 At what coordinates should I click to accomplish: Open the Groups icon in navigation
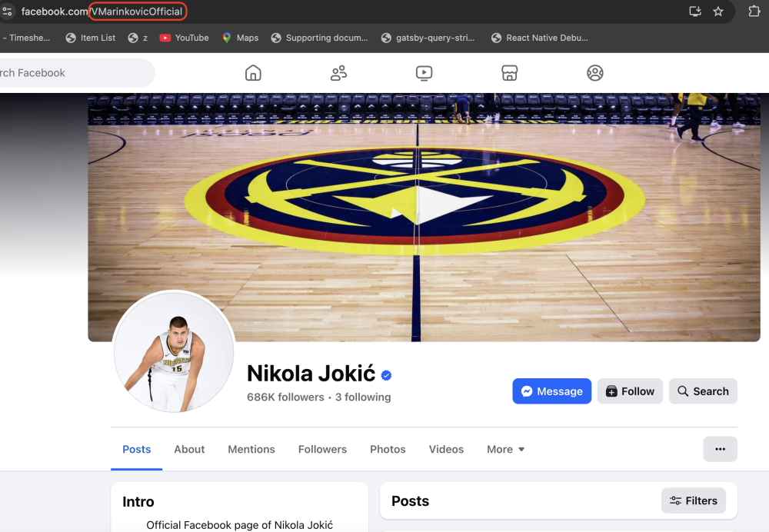click(x=595, y=73)
